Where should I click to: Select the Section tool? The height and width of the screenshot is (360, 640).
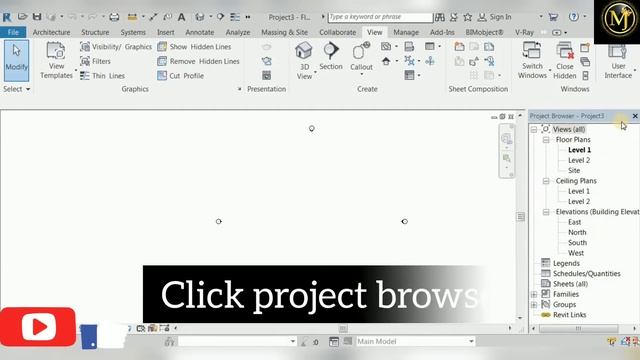click(331, 56)
